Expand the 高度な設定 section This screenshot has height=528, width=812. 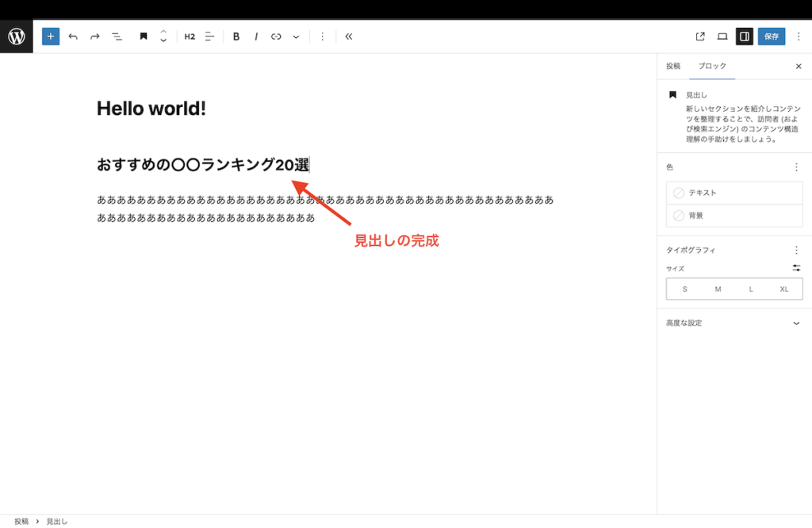(x=733, y=323)
